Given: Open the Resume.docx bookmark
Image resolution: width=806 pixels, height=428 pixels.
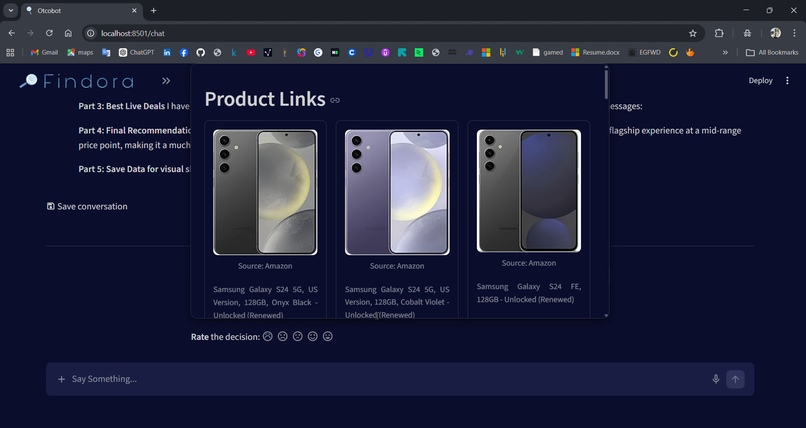Looking at the screenshot, I should click(595, 52).
